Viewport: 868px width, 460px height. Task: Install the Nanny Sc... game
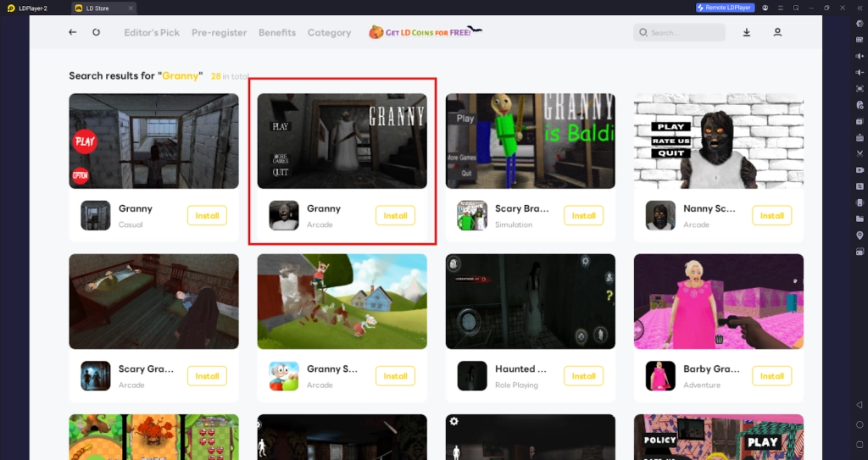[x=771, y=216]
